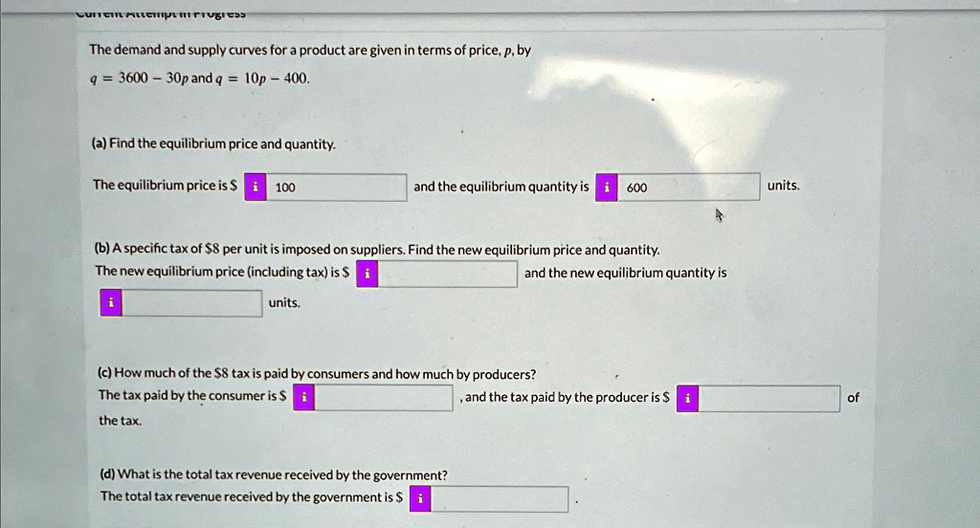Click part (d) total tax revenue question text

(274, 474)
